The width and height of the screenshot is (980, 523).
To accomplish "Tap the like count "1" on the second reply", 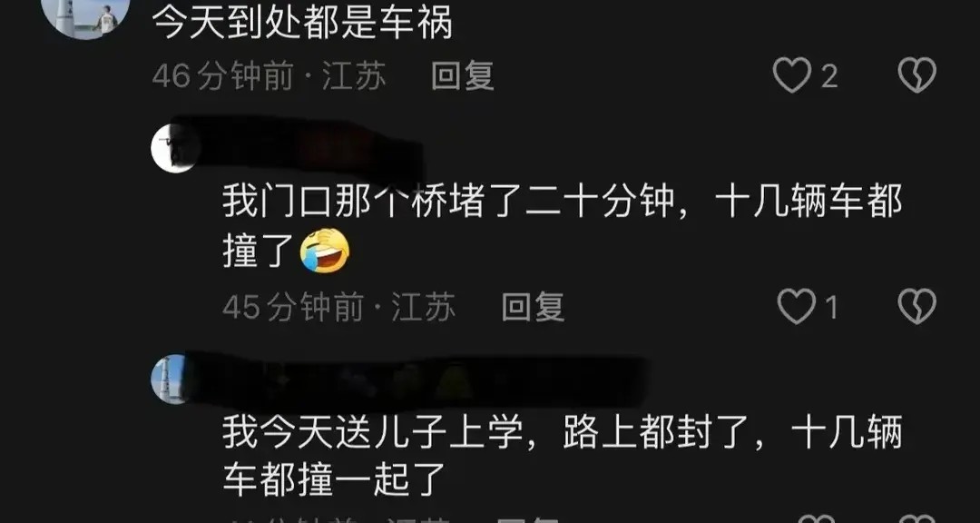I will click(x=830, y=307).
